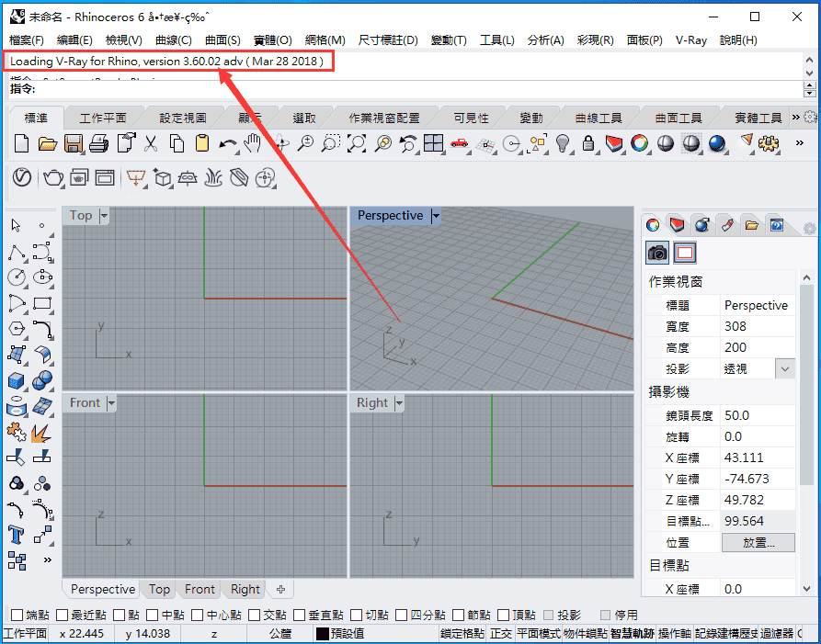Open the V-Ray menu
The height and width of the screenshot is (644, 821).
coord(690,40)
